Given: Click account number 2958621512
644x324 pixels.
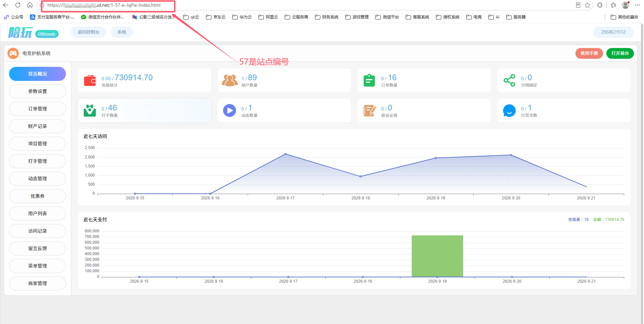Looking at the screenshot, I should click(x=613, y=32).
